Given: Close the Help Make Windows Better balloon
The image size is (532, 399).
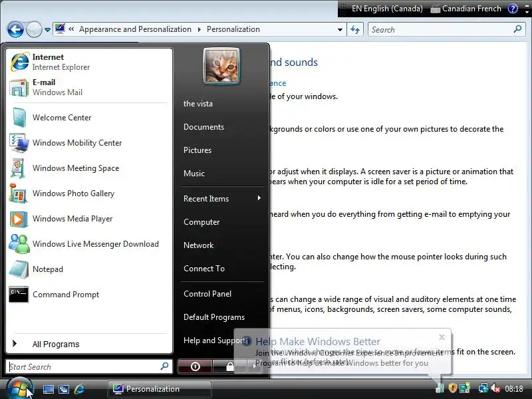Looking at the screenshot, I should [x=442, y=337].
